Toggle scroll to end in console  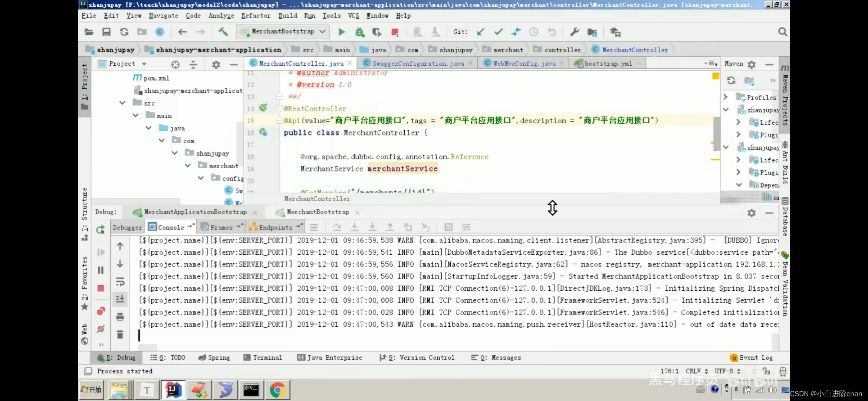click(120, 299)
